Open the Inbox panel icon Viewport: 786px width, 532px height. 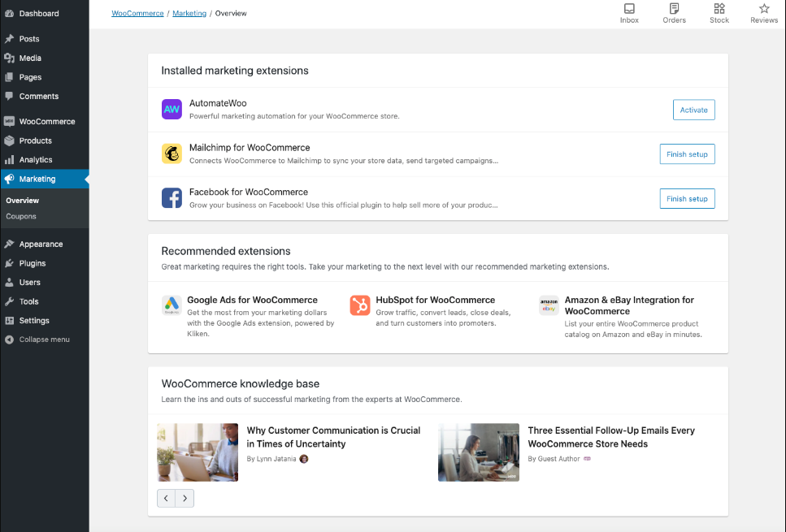coord(629,8)
